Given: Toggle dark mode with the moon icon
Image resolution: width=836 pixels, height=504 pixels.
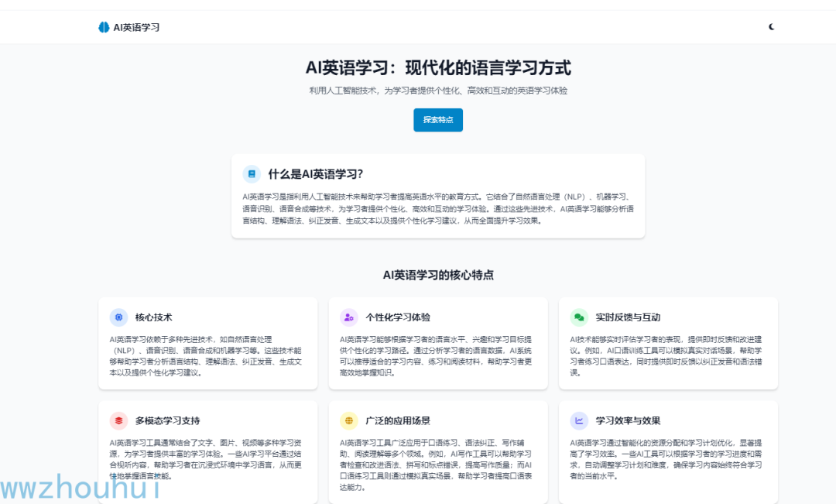Looking at the screenshot, I should 771,26.
